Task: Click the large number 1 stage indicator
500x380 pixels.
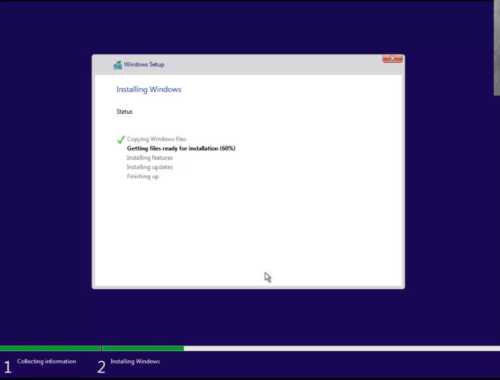Action: point(8,367)
